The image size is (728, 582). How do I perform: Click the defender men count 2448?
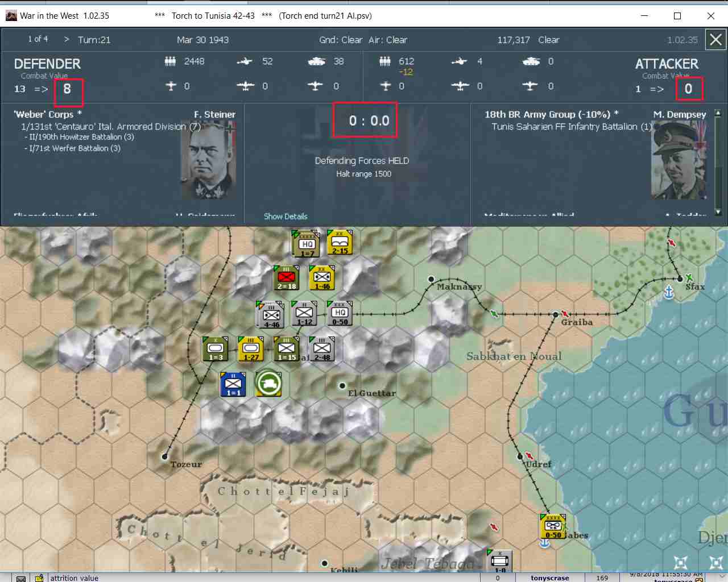click(194, 61)
